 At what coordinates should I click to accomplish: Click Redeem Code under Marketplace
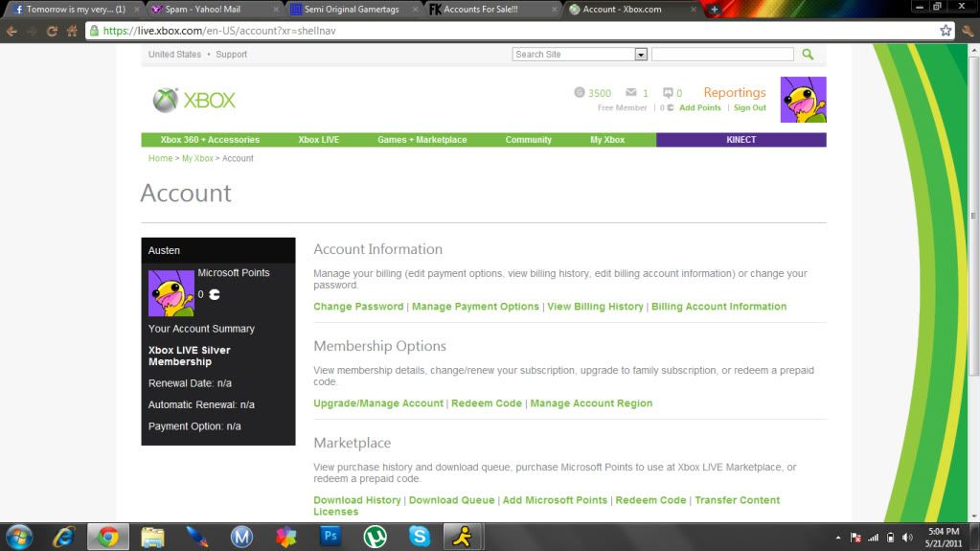pos(650,500)
